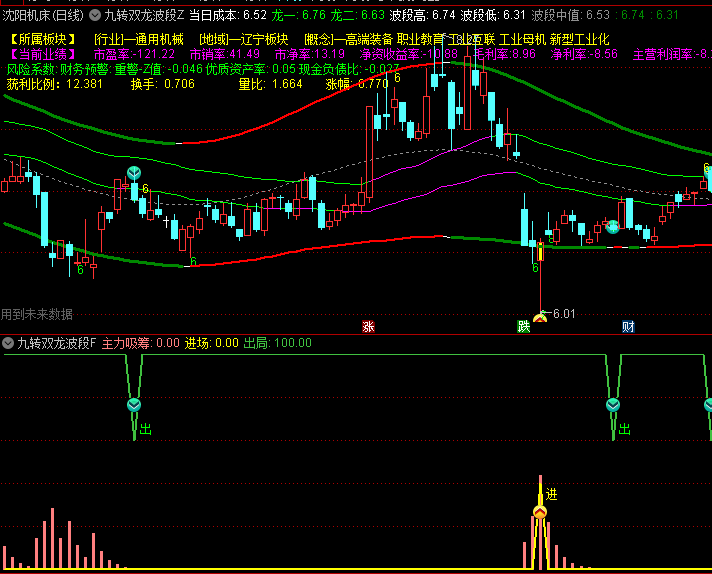Click the [地域]—辽宁板块 label
712x574 pixels.
(x=244, y=40)
